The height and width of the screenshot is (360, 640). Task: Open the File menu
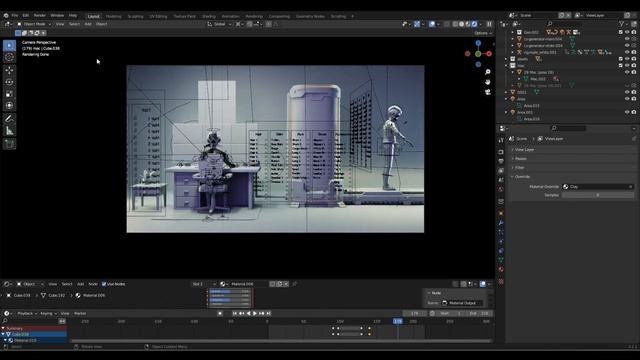click(x=15, y=16)
